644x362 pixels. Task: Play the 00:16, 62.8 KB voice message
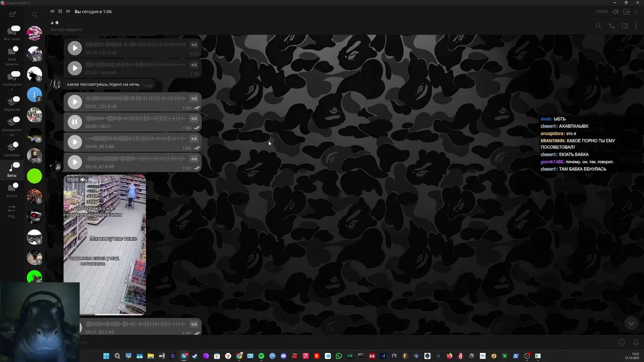point(74,162)
